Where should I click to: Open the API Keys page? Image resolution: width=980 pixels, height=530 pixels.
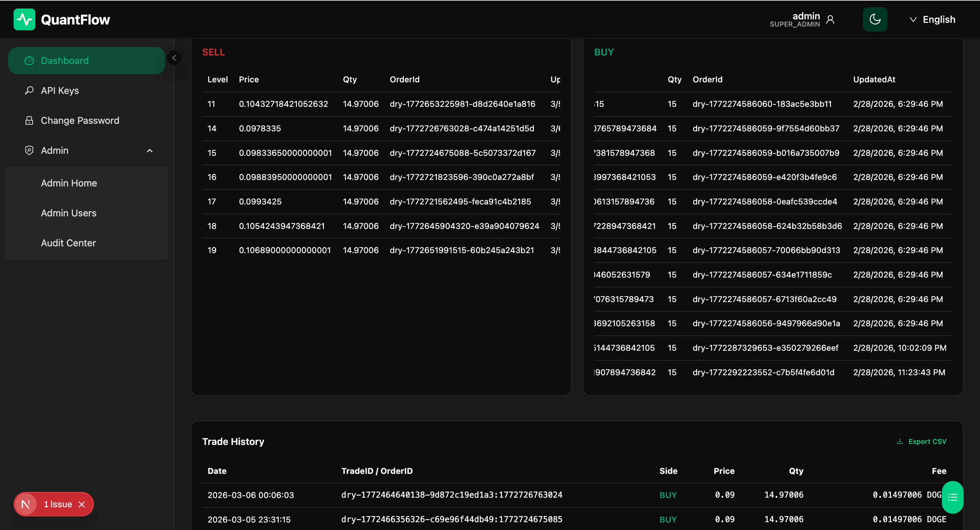(x=60, y=90)
